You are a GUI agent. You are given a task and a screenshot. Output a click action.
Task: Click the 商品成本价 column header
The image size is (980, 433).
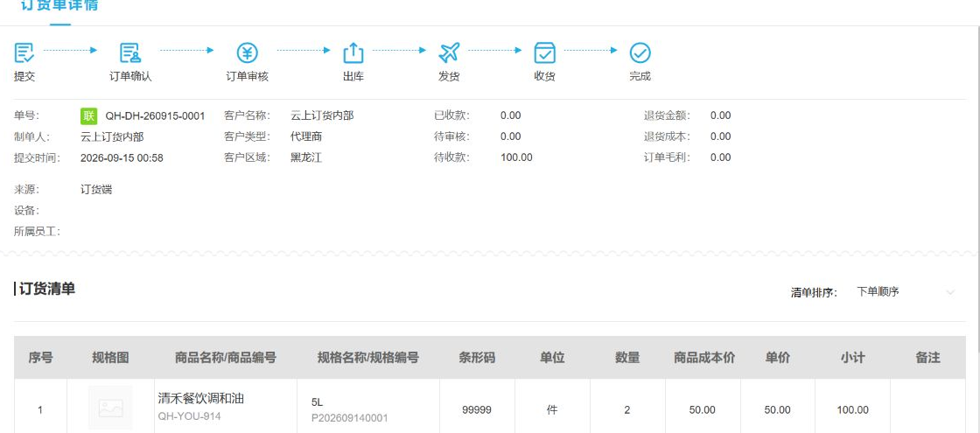pyautogui.click(x=704, y=358)
